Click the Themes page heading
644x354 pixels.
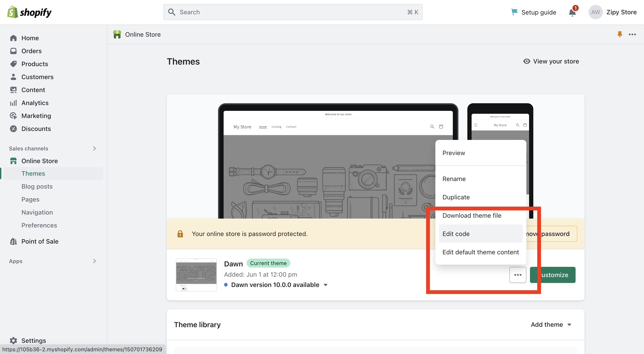pyautogui.click(x=183, y=61)
